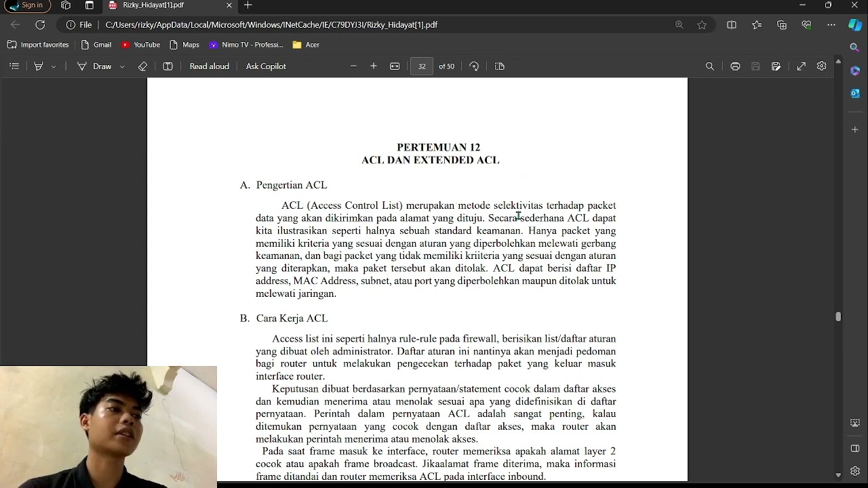The width and height of the screenshot is (868, 488).
Task: Click the 'A. Pengertian ACL' heading
Action: coord(283,185)
